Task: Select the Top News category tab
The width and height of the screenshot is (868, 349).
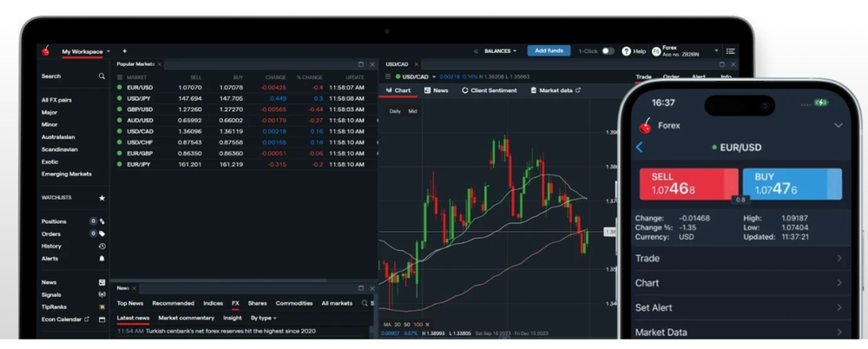Action: click(x=130, y=303)
